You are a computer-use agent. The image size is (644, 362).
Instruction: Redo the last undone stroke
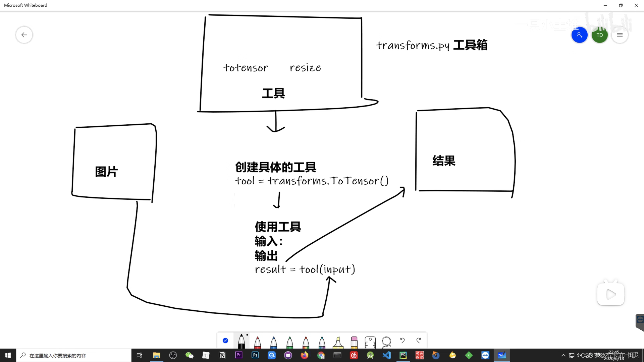tap(418, 340)
